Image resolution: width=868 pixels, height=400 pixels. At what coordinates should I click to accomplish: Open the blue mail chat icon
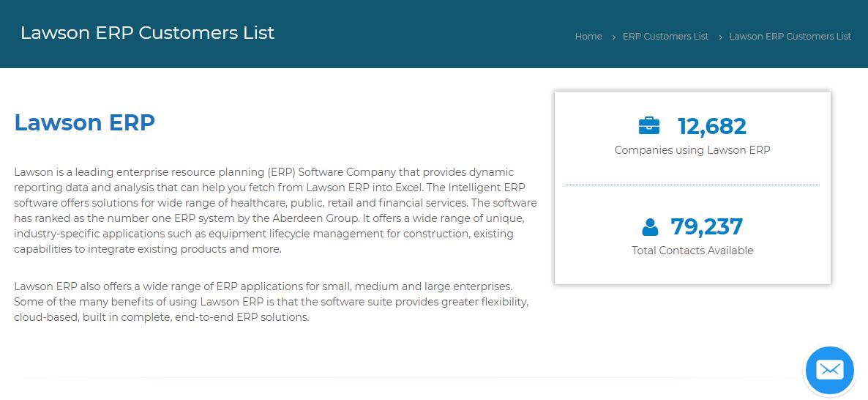click(830, 370)
